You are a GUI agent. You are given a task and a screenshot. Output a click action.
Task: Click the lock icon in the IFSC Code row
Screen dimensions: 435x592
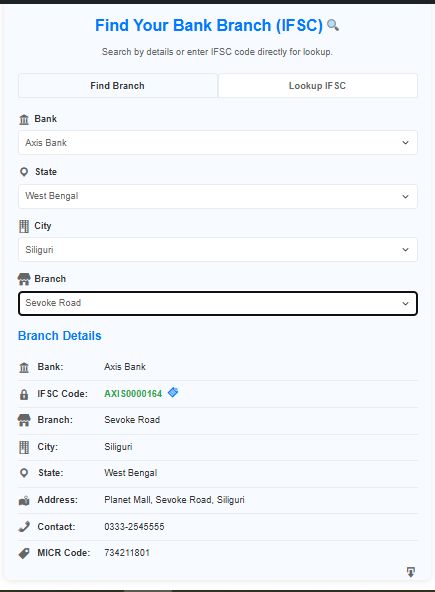[24, 394]
